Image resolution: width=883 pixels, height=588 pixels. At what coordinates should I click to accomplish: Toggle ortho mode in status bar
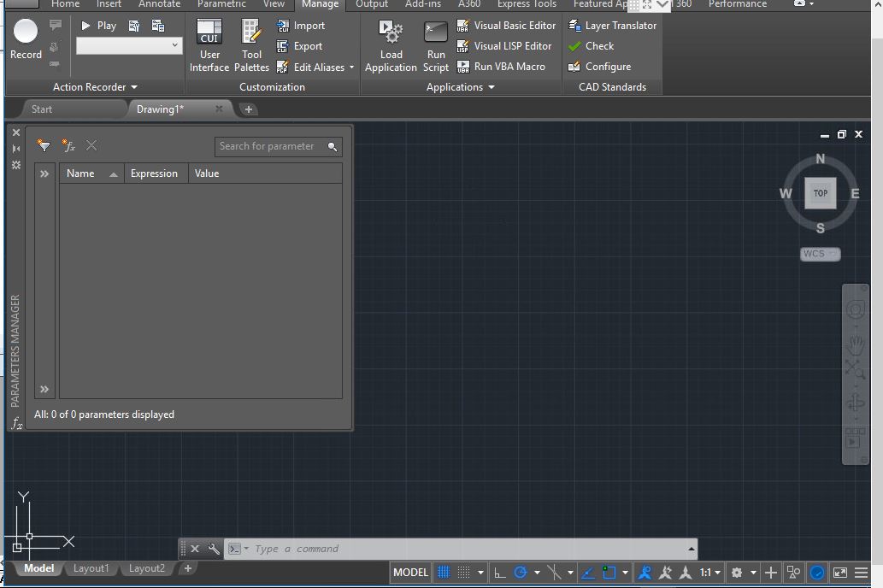499,573
